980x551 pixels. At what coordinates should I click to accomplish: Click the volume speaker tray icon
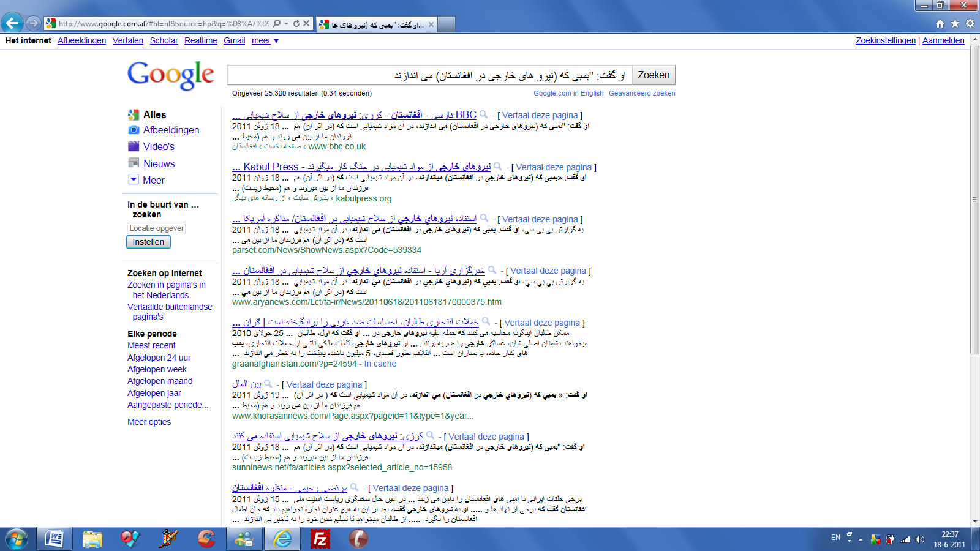(919, 539)
